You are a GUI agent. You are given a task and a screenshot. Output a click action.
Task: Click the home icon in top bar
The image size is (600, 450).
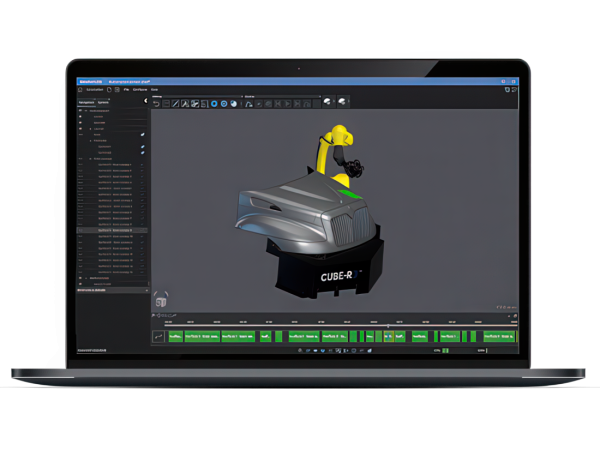tap(82, 88)
